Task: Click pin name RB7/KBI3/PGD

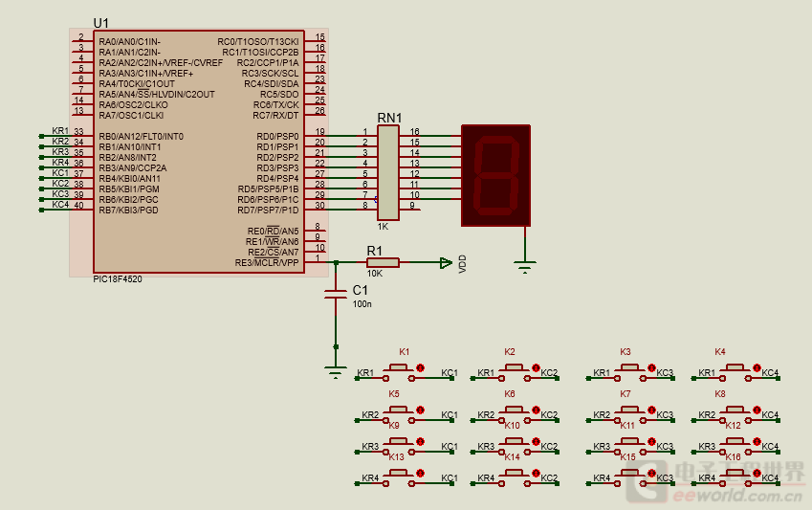Action: tap(128, 211)
